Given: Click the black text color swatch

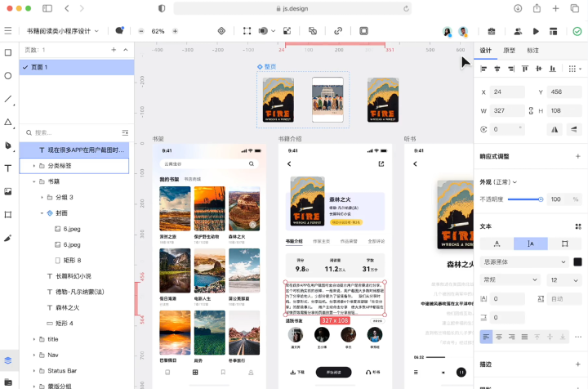Looking at the screenshot, I should coord(577,262).
